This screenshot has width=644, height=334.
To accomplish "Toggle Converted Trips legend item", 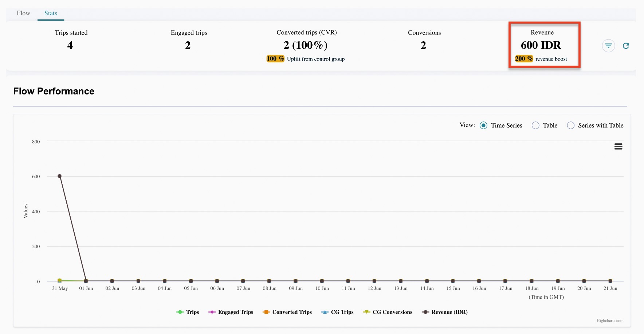I will [287, 312].
